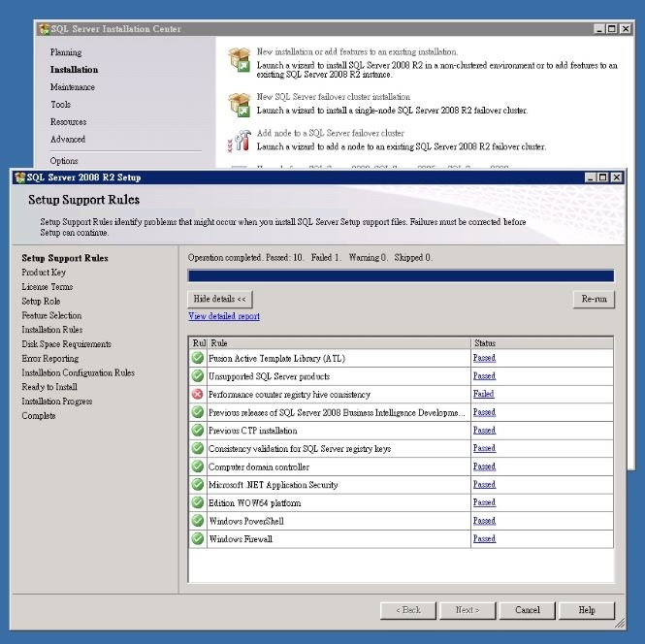The image size is (645, 644).
Task: Select Installation in Installation Center sidebar
Action: coord(74,70)
